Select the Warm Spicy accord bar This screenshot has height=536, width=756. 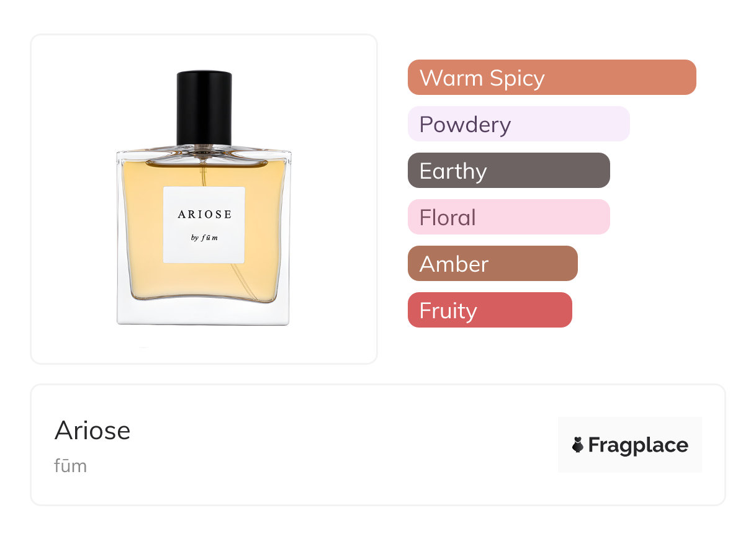552,78
